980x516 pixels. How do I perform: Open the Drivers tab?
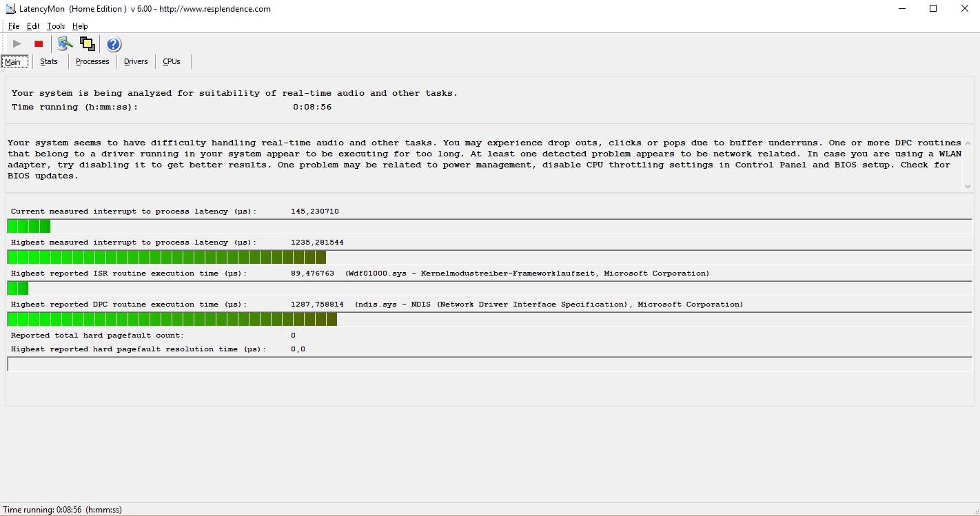pos(136,61)
